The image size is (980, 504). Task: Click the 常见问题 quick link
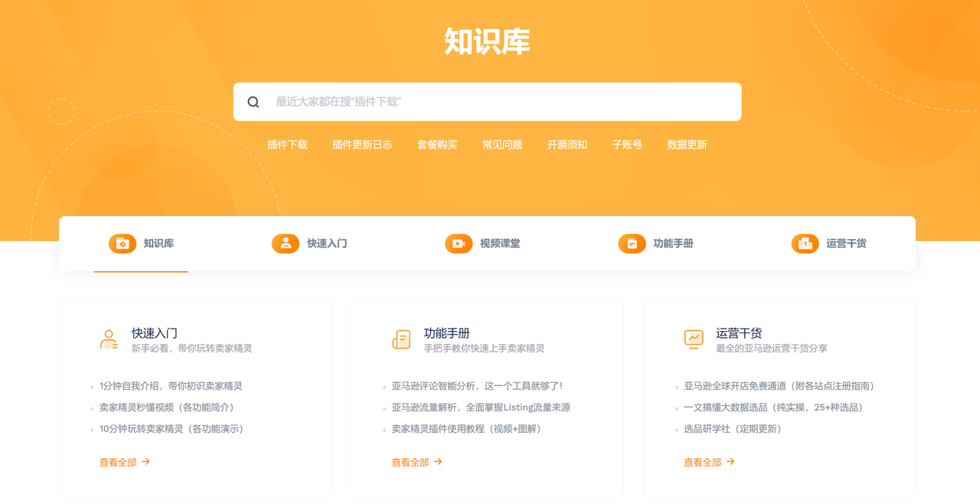[502, 145]
